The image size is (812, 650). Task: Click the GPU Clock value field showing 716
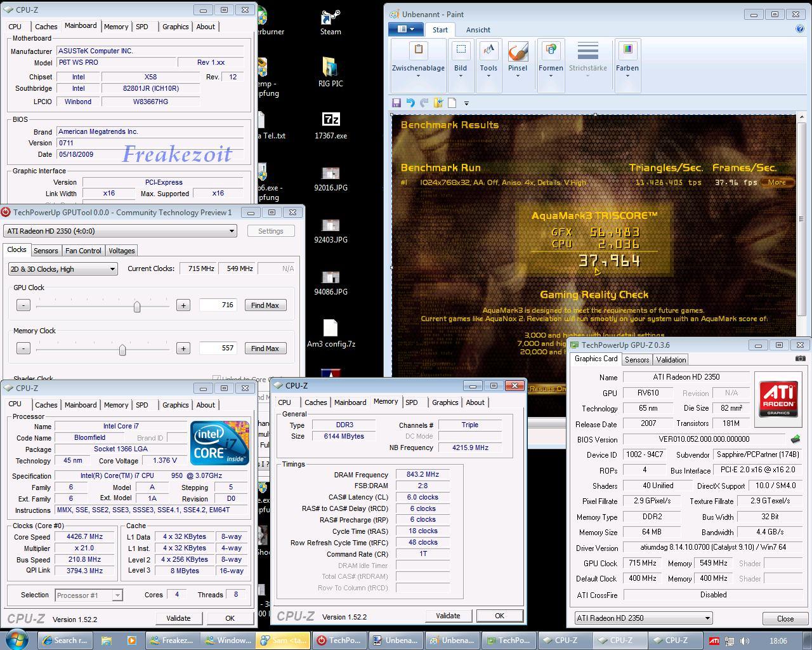pos(218,305)
